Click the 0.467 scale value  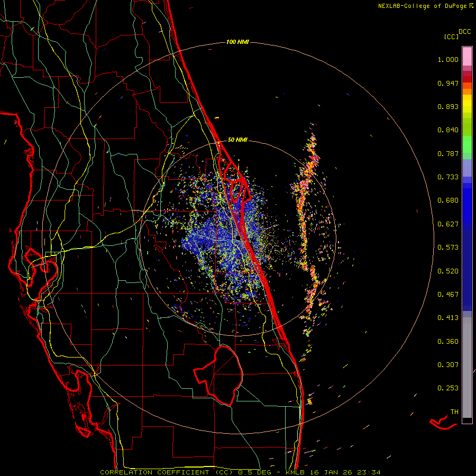point(448,295)
